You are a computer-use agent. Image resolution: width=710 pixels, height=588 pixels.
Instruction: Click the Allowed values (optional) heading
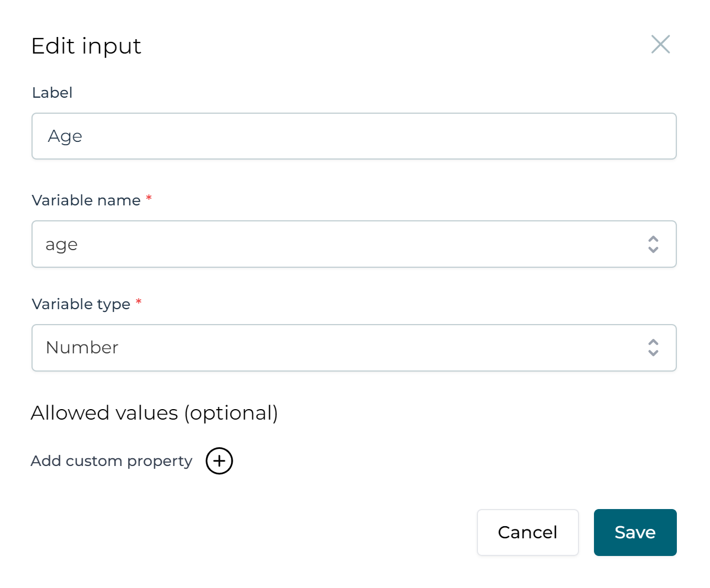(155, 412)
